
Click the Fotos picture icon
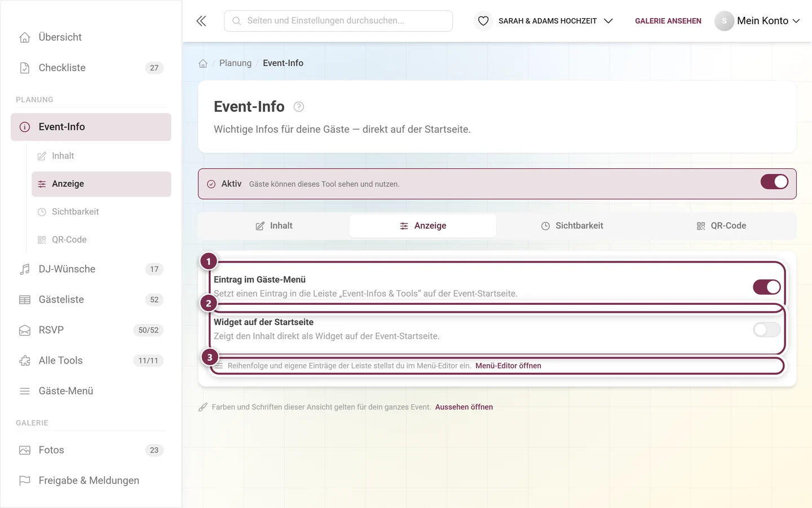[x=25, y=450]
